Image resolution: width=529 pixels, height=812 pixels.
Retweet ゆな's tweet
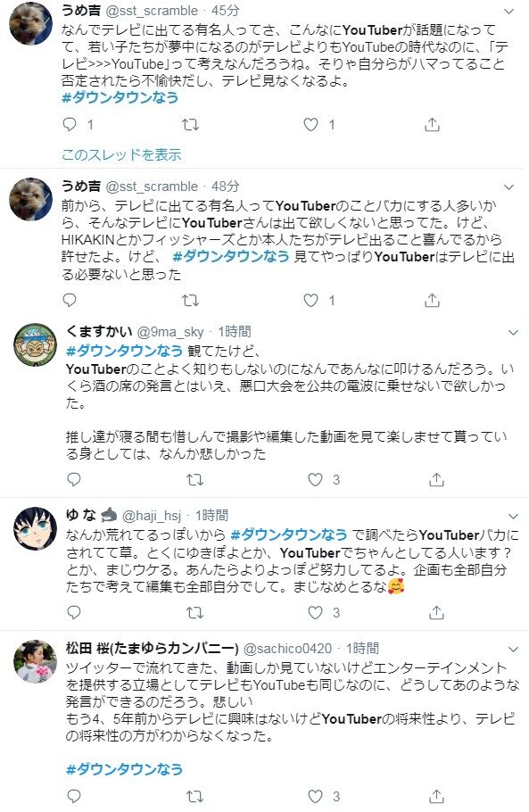[195, 613]
